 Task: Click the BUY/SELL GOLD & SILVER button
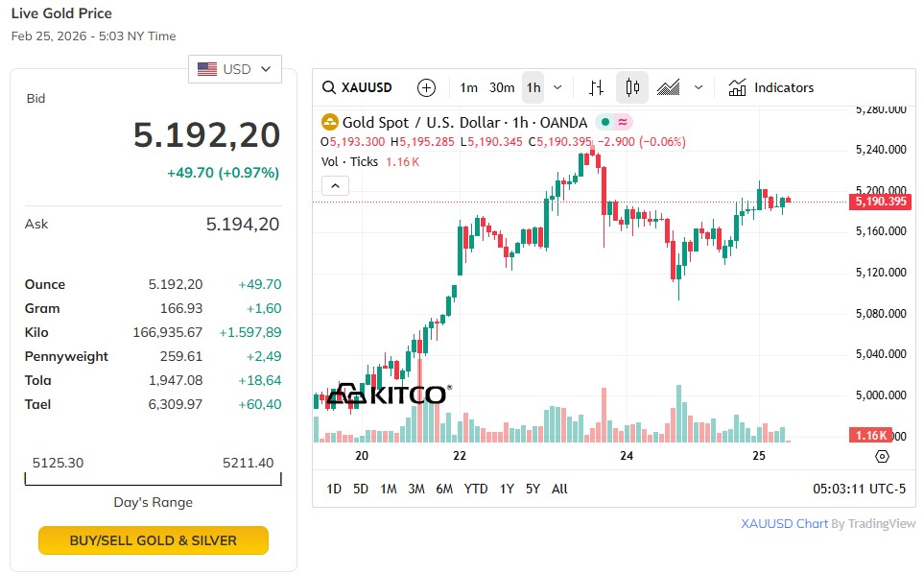[x=154, y=540]
